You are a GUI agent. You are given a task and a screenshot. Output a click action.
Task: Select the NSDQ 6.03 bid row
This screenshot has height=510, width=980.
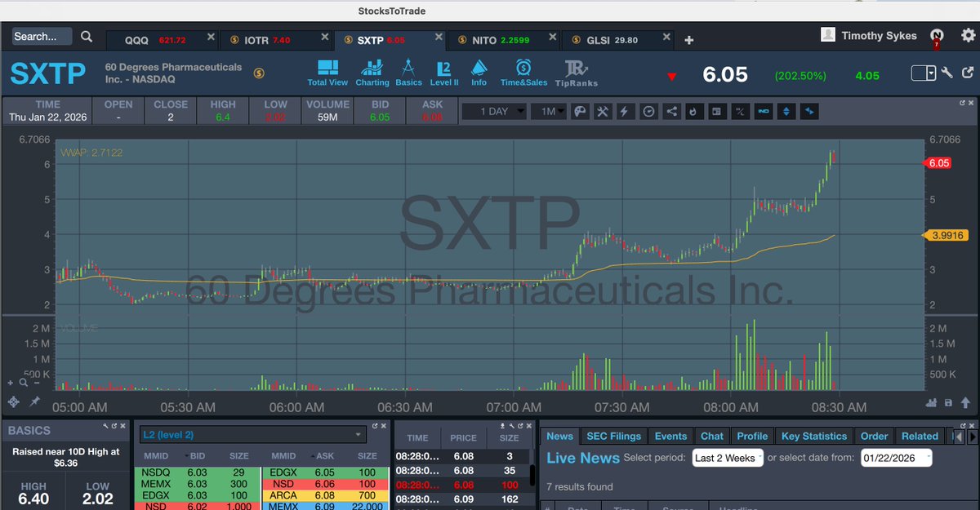(197, 472)
